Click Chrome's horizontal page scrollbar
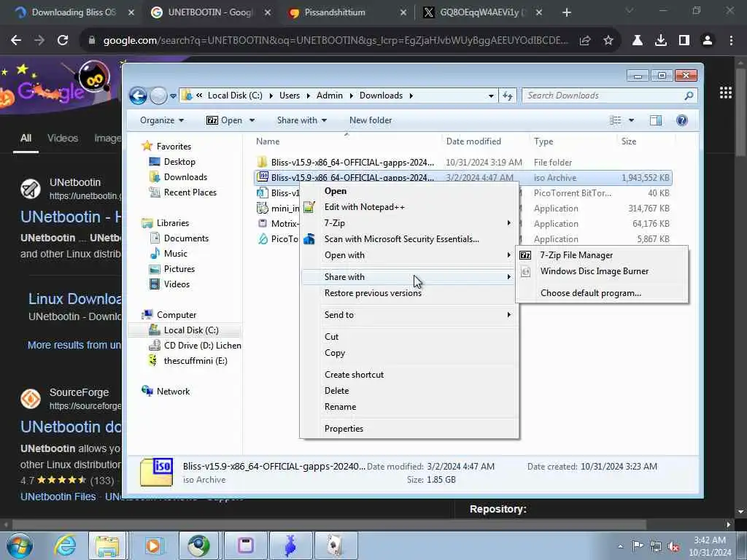 click(329, 524)
